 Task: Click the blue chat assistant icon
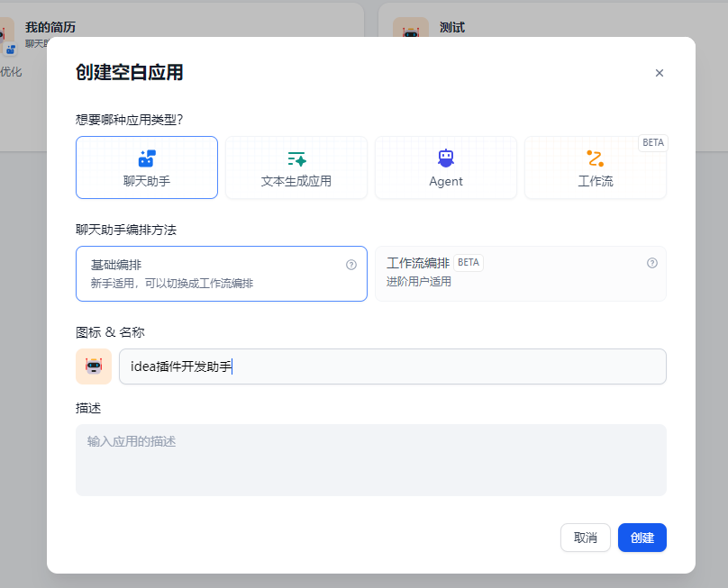(x=147, y=158)
